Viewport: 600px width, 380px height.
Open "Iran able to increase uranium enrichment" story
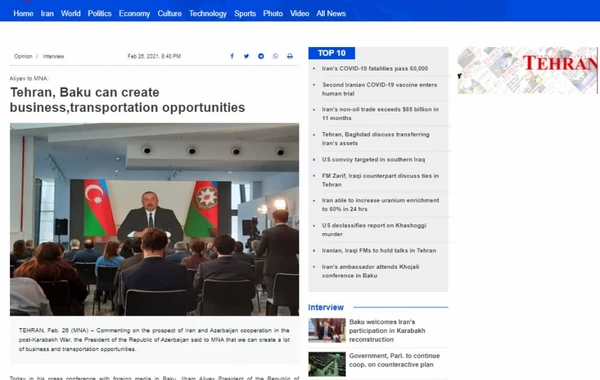(x=380, y=204)
